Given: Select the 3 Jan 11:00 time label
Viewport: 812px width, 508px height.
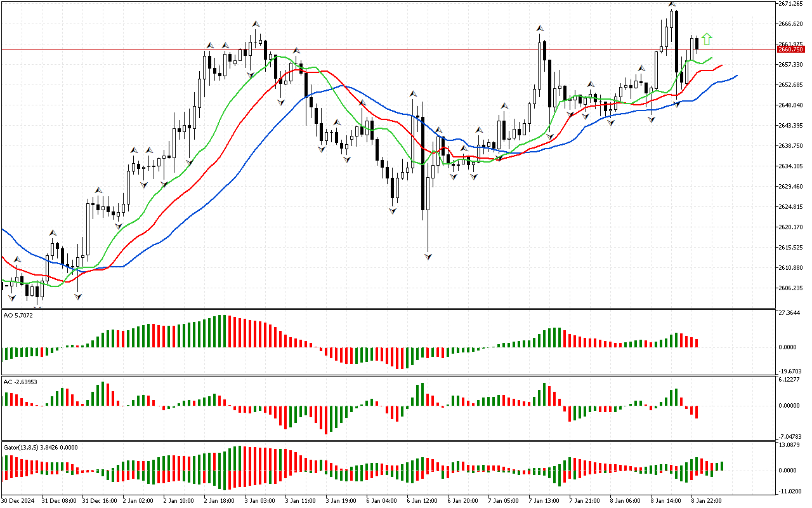Looking at the screenshot, I should (x=301, y=501).
